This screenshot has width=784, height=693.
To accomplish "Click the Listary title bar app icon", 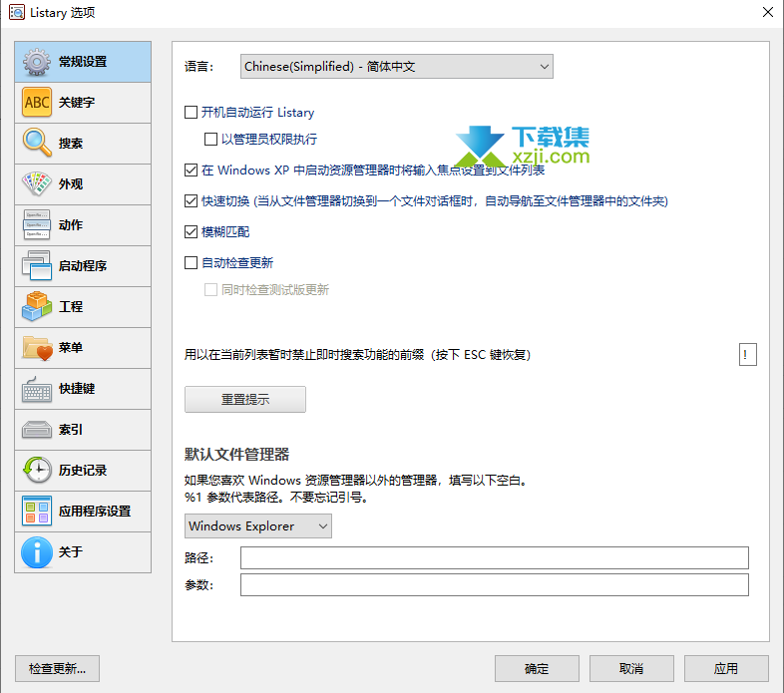I will [x=17, y=12].
